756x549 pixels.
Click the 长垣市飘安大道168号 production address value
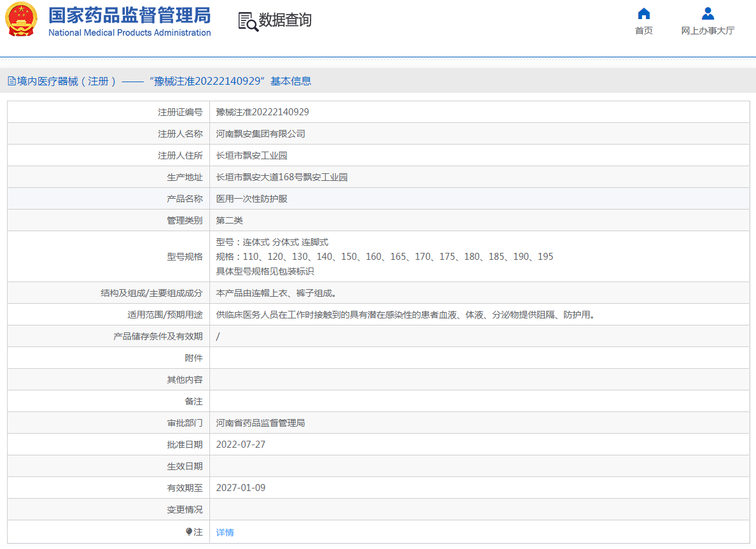coord(281,177)
